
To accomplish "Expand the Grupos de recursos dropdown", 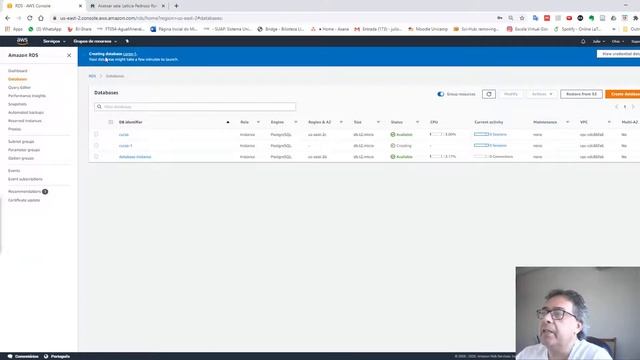I will (x=95, y=41).
